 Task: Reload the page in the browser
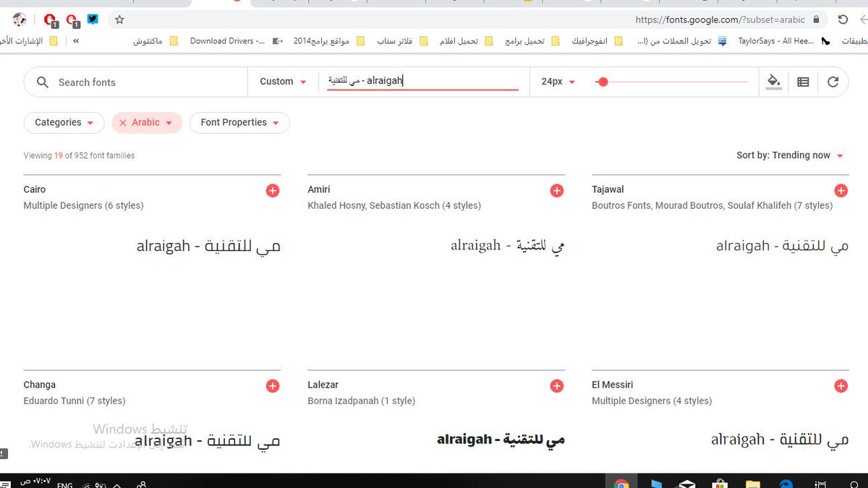point(842,20)
